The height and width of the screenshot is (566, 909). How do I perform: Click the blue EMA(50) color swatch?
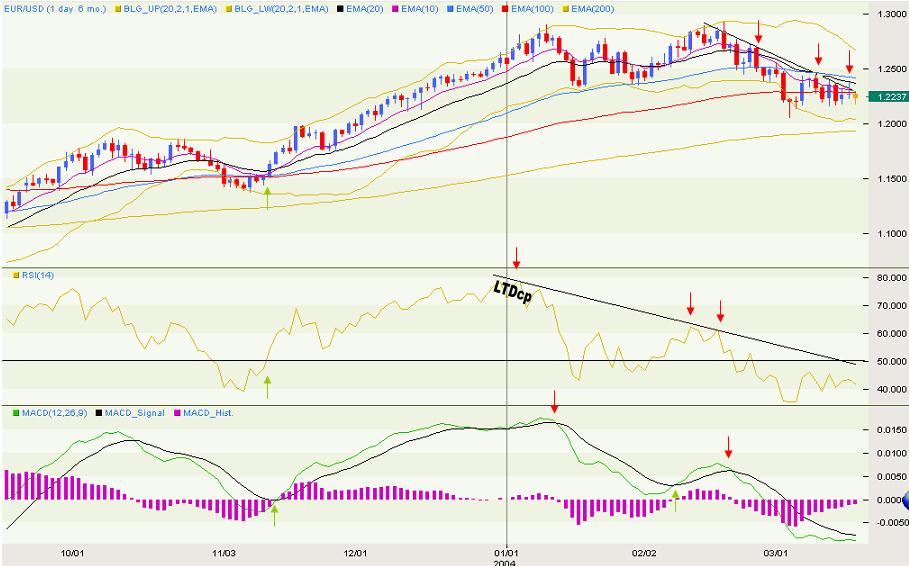point(451,9)
